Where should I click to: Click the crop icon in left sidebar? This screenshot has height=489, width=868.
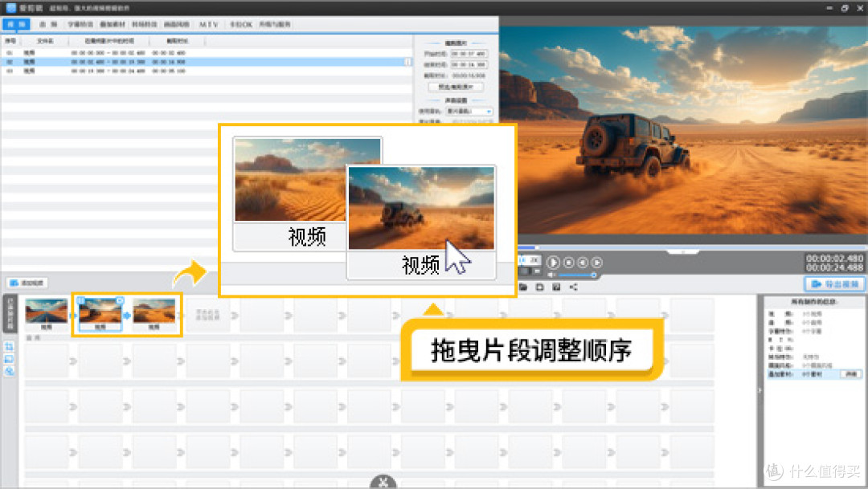pyautogui.click(x=10, y=347)
